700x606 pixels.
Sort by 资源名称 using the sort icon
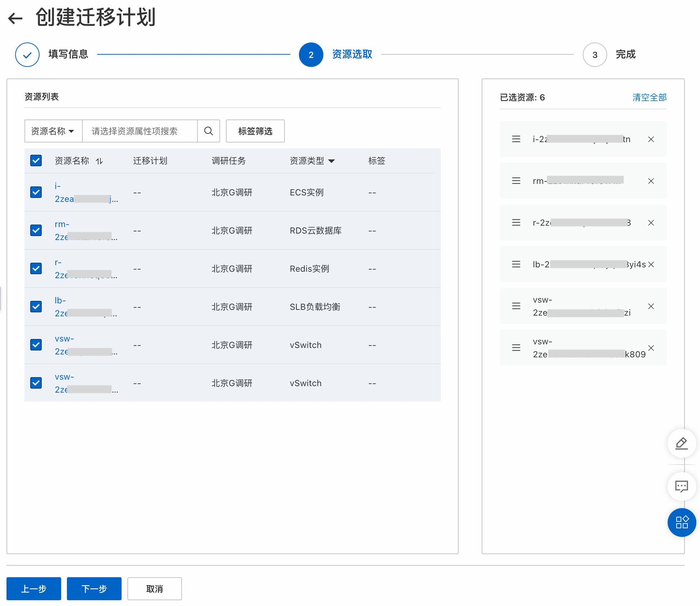[100, 161]
